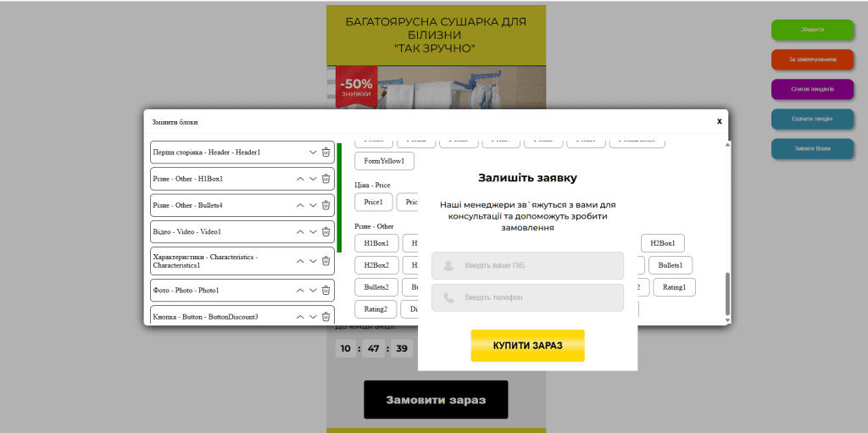Viewport: 868px width, 433px height.
Task: Add the H2Box2 block
Action: 376,265
